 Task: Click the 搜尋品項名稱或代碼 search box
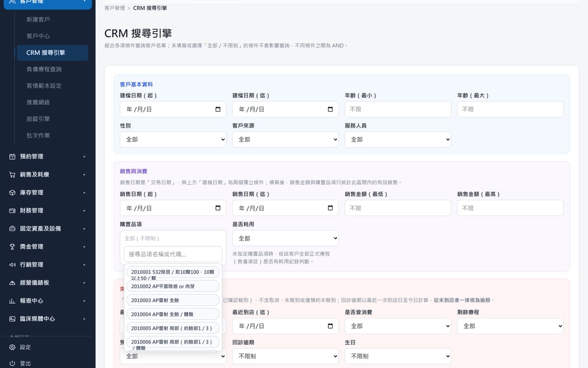click(173, 254)
